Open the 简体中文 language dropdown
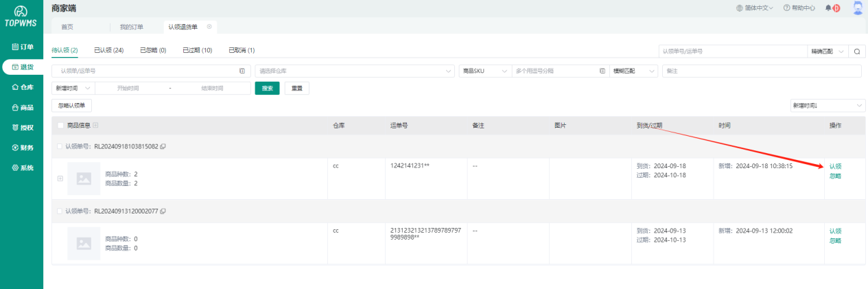 point(755,8)
